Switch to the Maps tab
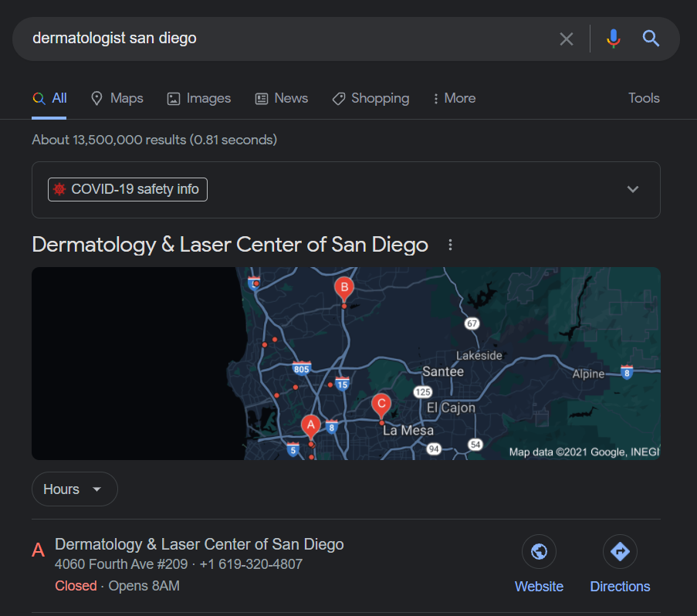 [117, 98]
